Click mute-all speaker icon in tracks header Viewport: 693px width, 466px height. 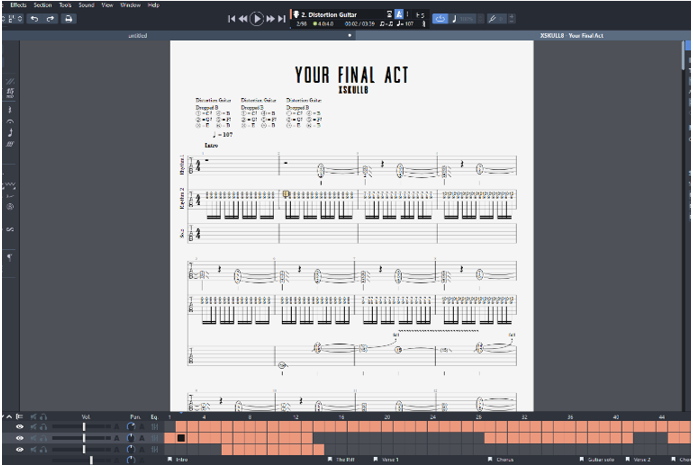pos(34,416)
